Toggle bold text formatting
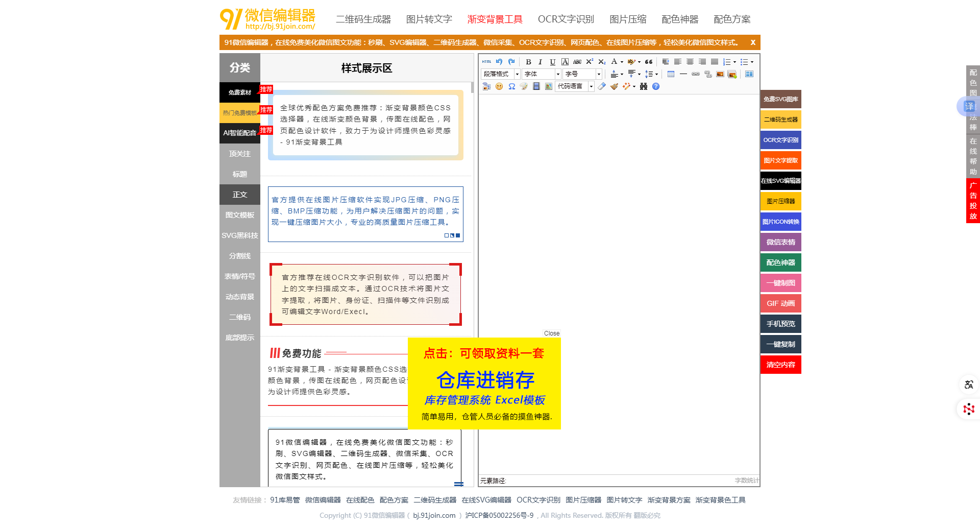The height and width of the screenshot is (527, 980). coord(528,62)
